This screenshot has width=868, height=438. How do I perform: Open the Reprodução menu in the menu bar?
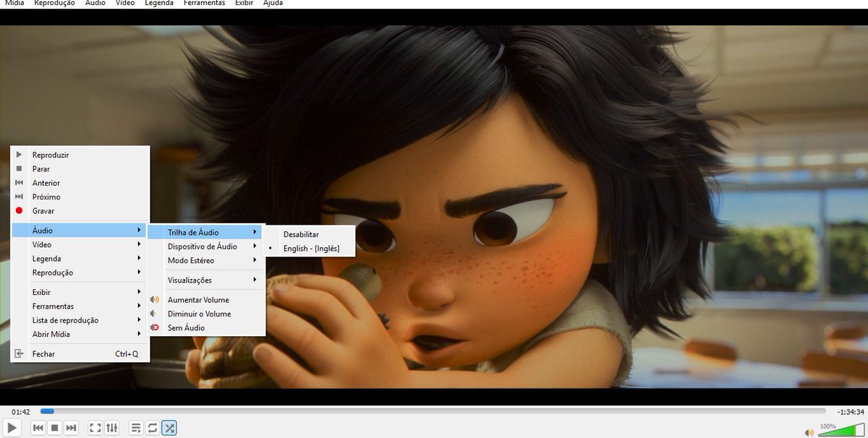click(x=54, y=4)
